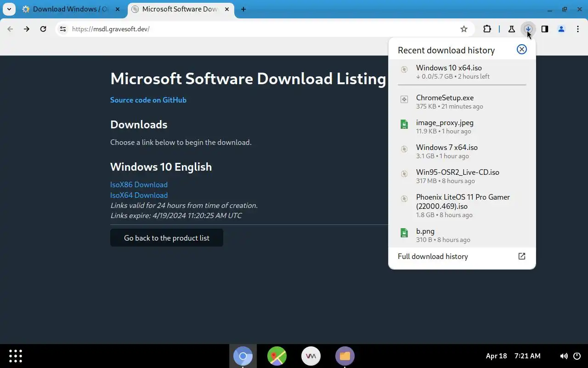
Task: Select the Microsoft Software Download tab
Action: click(180, 9)
